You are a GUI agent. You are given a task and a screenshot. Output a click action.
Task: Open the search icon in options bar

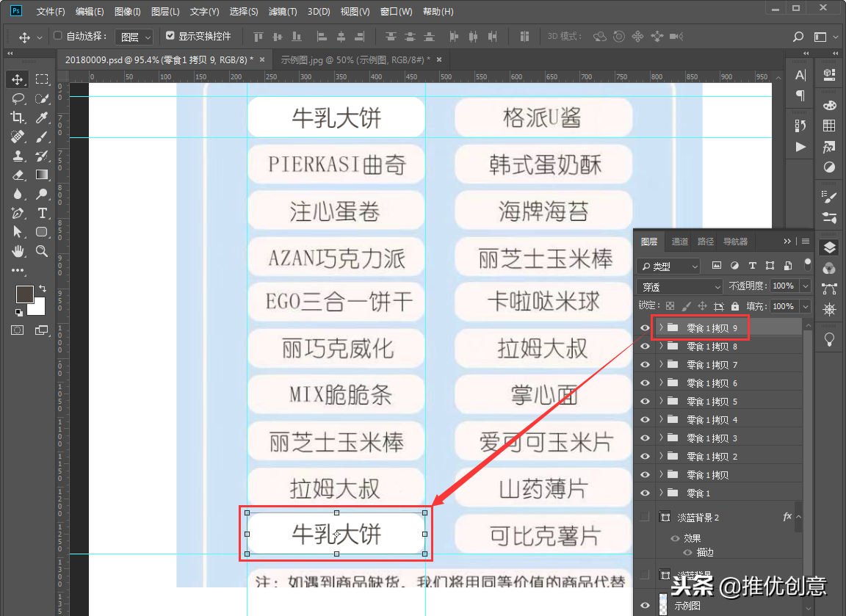798,37
